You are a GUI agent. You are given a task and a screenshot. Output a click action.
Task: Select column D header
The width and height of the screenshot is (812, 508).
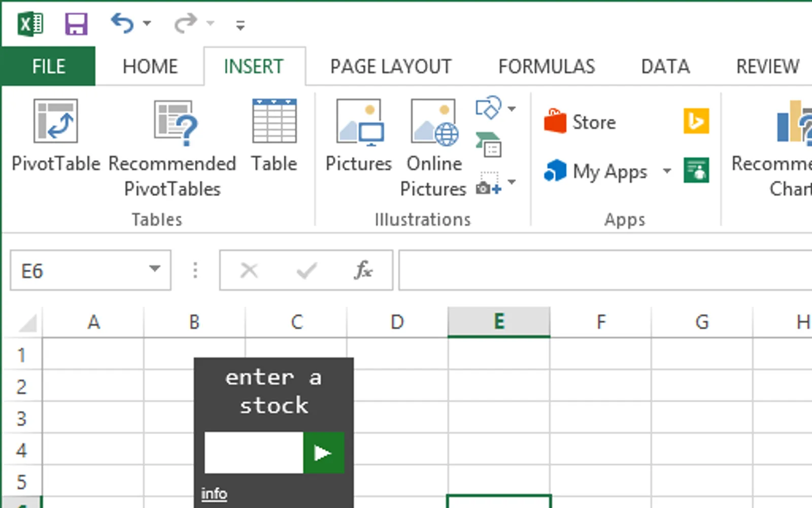tap(397, 322)
